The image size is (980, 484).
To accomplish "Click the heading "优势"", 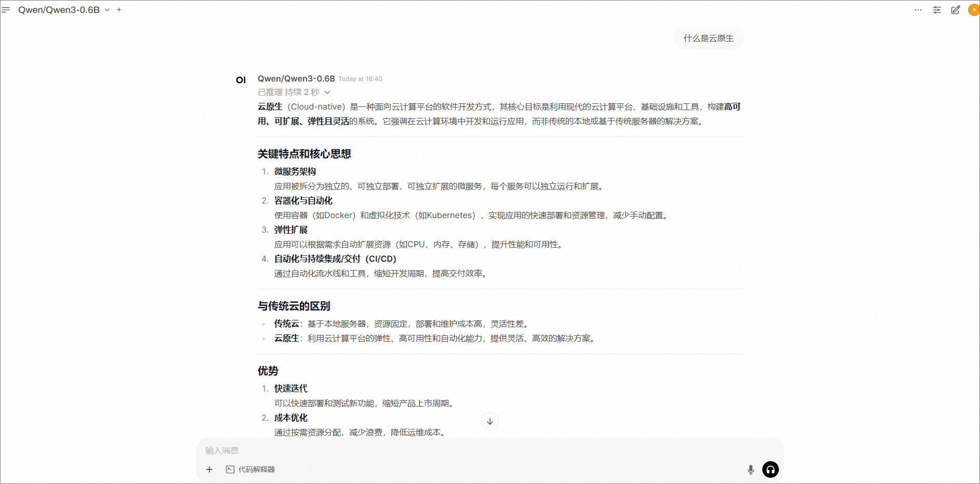I will point(268,371).
